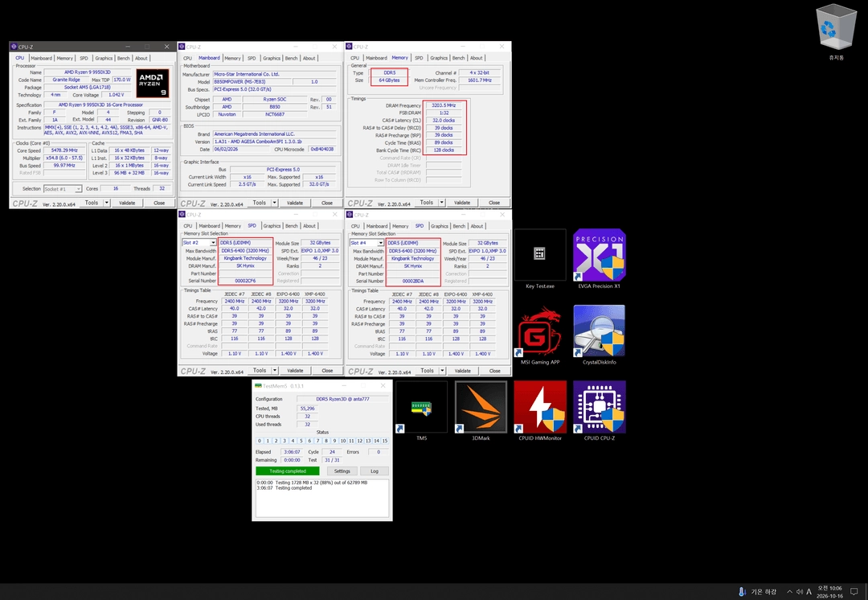
Task: Click the TestMem5 title bar icon
Action: pos(258,385)
